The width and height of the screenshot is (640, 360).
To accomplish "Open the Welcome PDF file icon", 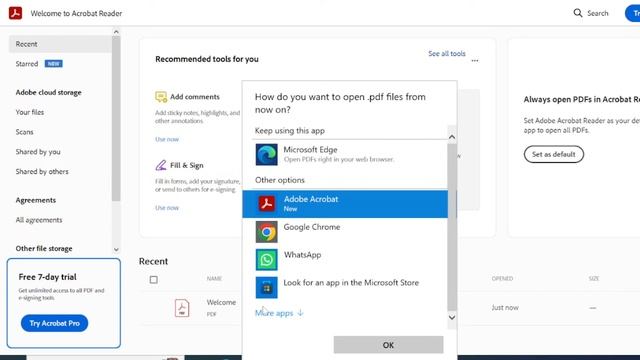I will coord(182,308).
